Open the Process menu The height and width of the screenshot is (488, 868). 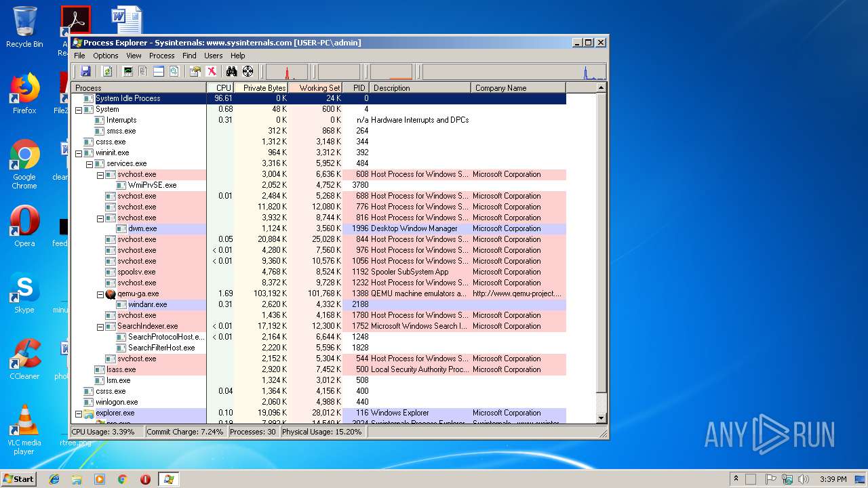tap(161, 56)
